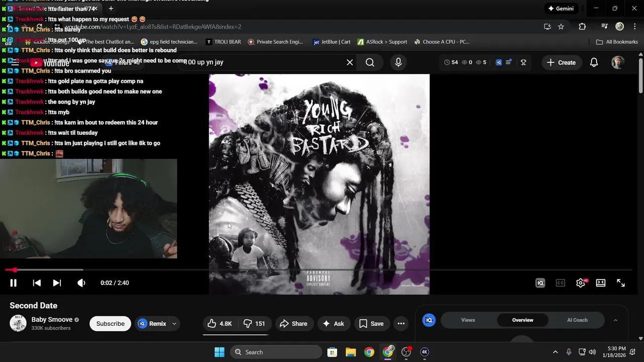Open a new browser tab

pos(111,9)
